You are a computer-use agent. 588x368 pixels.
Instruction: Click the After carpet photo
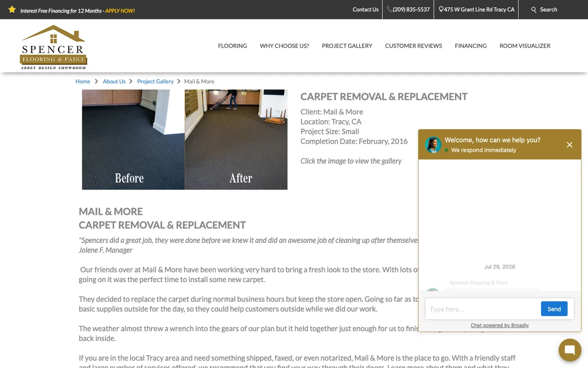pos(236,139)
